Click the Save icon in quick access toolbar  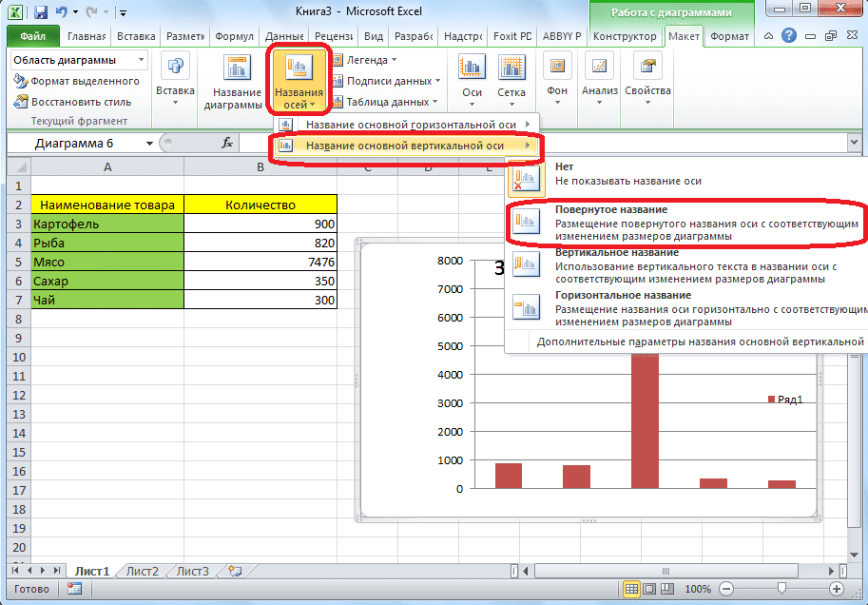(41, 13)
